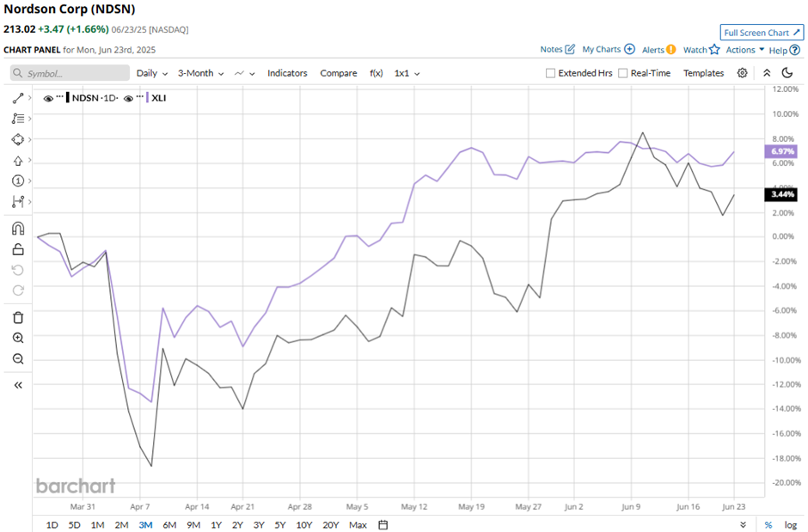
Task: Open the Actions dropdown menu
Action: coord(744,50)
